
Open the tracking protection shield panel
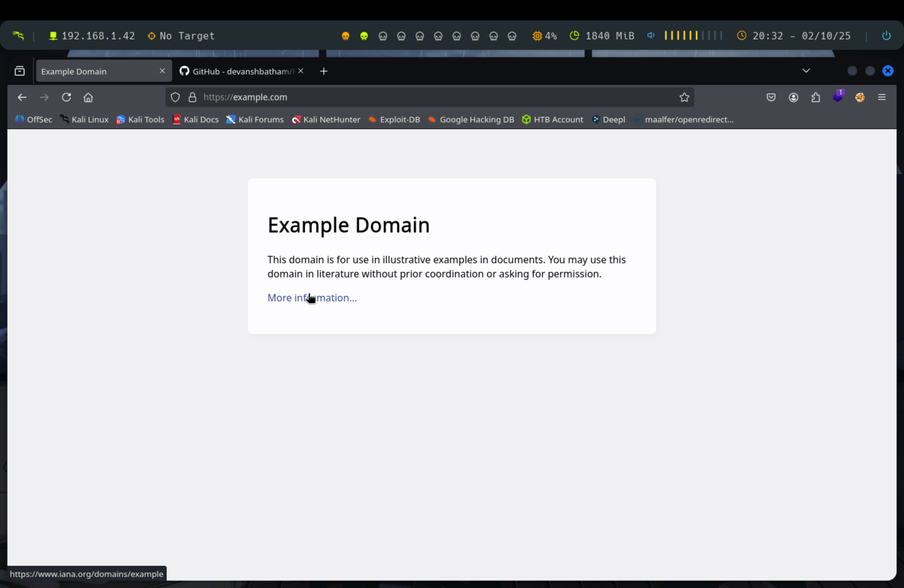point(175,97)
